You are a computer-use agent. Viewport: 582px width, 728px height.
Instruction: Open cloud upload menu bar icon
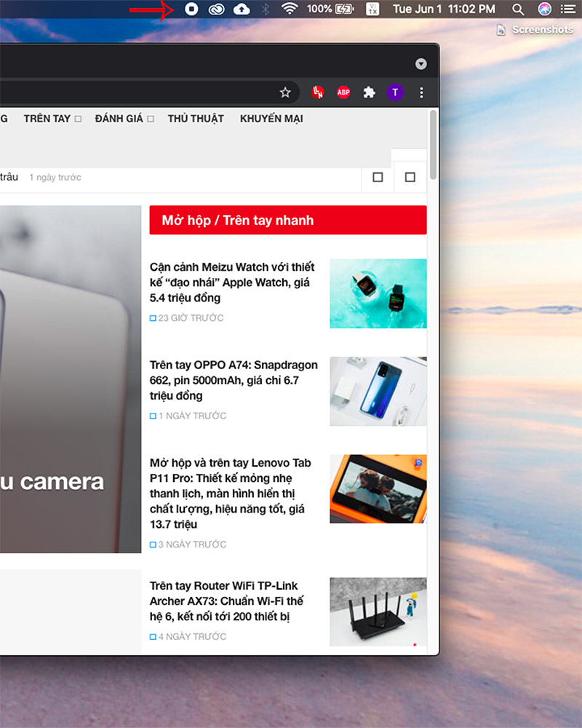242,9
